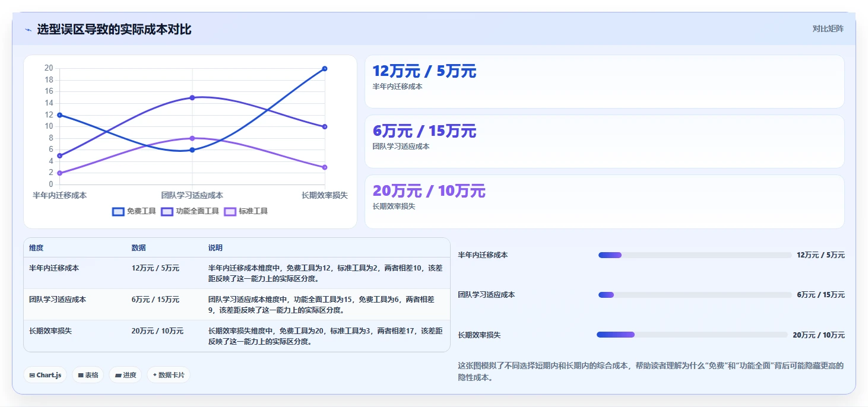Toggle 标准工具 legend swatch in chart

230,211
